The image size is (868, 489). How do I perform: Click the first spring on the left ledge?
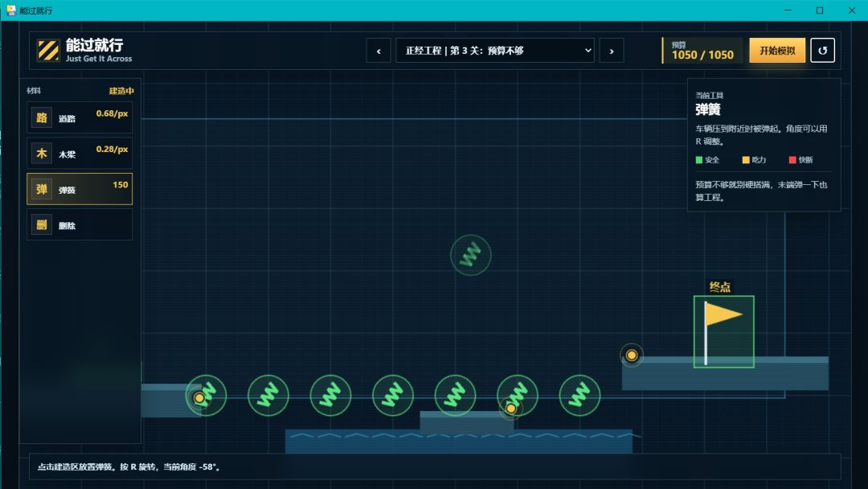(206, 396)
